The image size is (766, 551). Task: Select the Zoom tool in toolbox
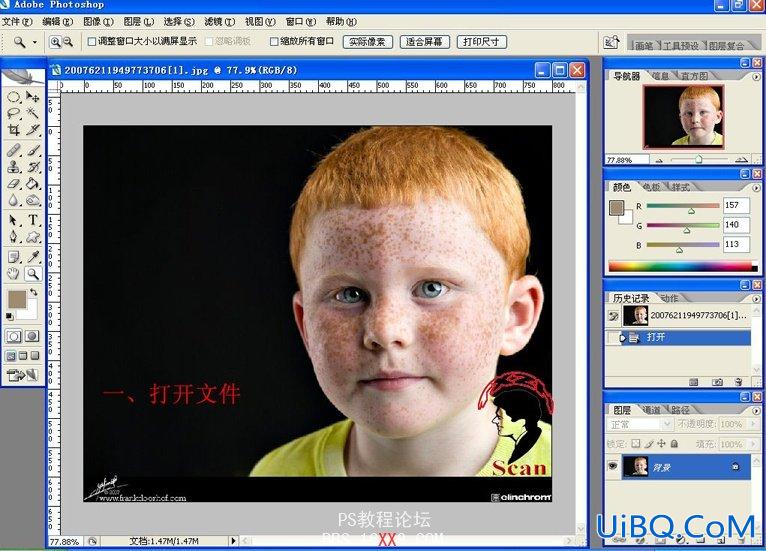pyautogui.click(x=33, y=274)
